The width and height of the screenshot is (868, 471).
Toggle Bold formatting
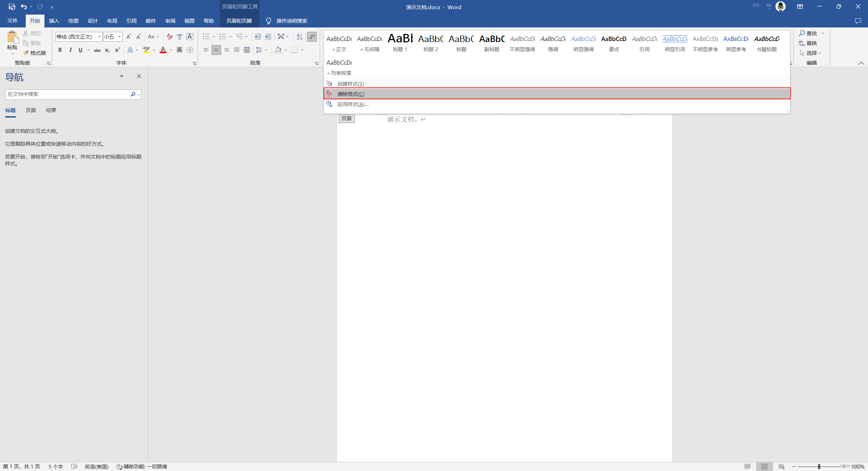click(x=60, y=50)
